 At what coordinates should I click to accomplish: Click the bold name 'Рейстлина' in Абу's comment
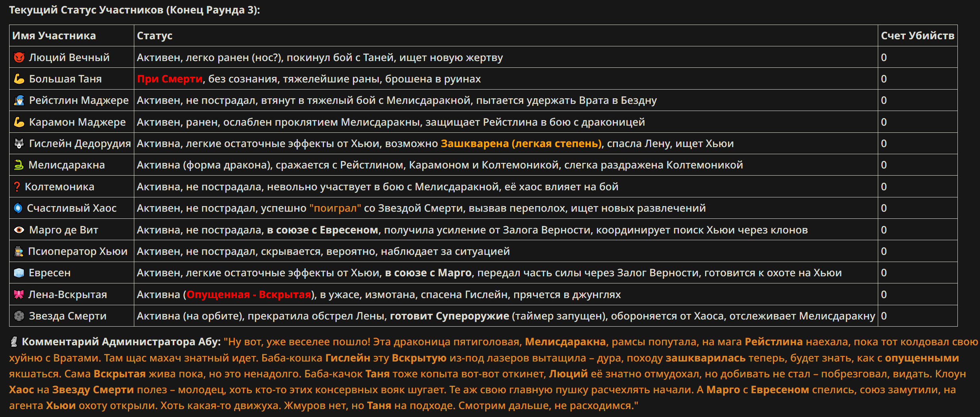pyautogui.click(x=774, y=342)
